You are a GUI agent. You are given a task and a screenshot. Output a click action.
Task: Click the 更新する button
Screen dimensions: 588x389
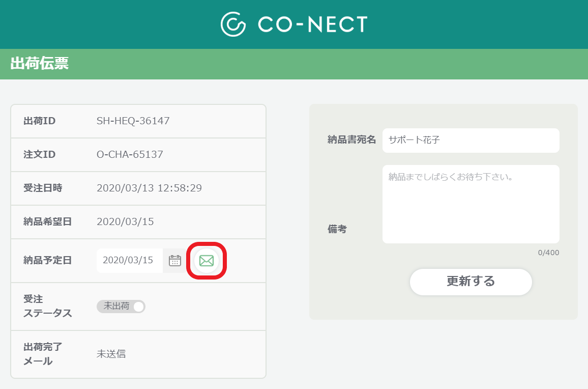tap(471, 282)
